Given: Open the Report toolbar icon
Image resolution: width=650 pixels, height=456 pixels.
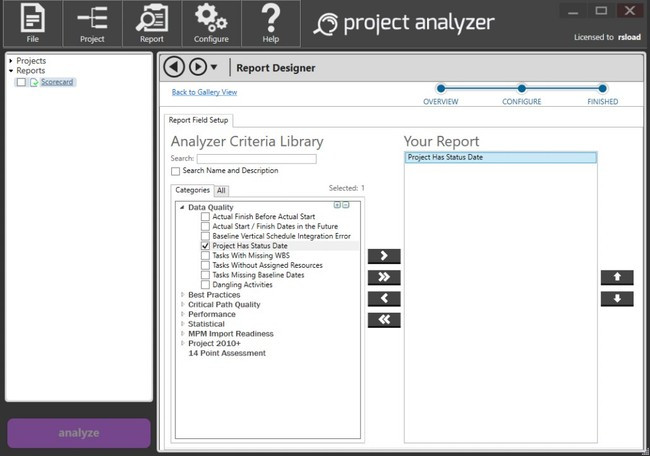Looking at the screenshot, I should click(152, 23).
